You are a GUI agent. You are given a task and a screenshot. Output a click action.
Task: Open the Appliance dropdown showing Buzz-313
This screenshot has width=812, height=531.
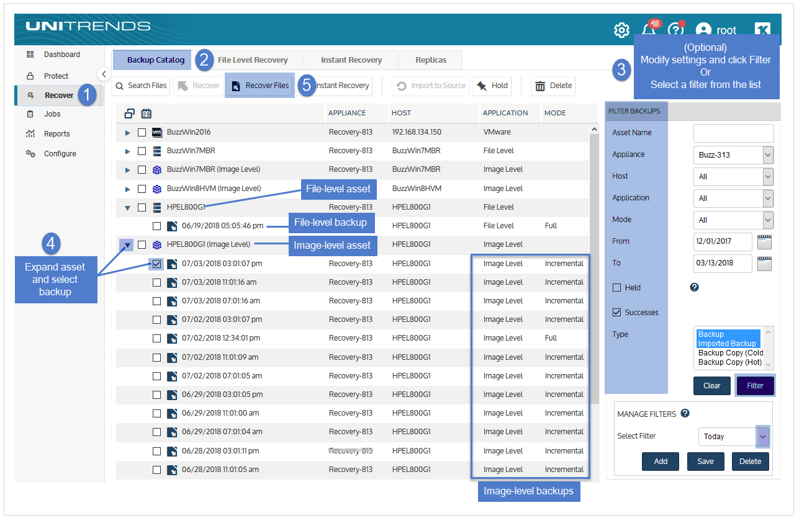pyautogui.click(x=733, y=155)
